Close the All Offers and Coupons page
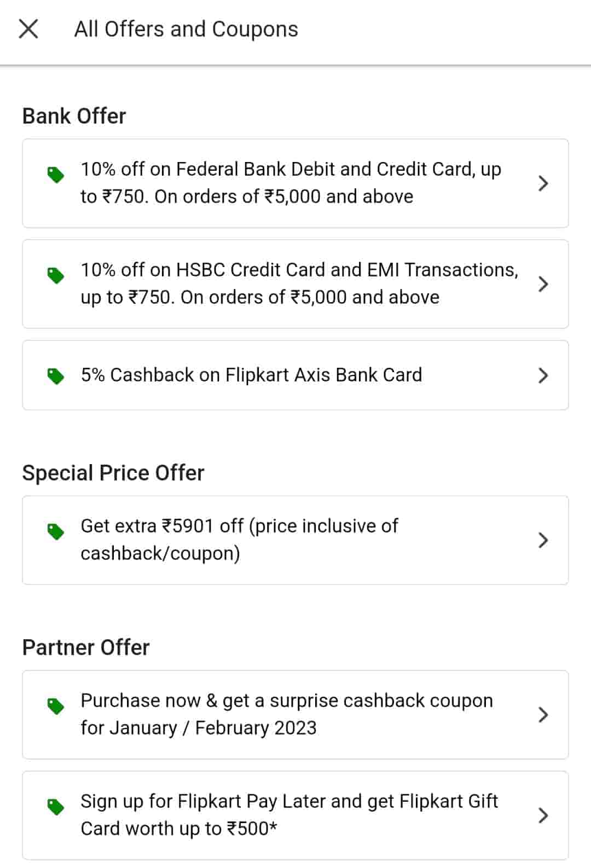The height and width of the screenshot is (868, 591). point(28,29)
